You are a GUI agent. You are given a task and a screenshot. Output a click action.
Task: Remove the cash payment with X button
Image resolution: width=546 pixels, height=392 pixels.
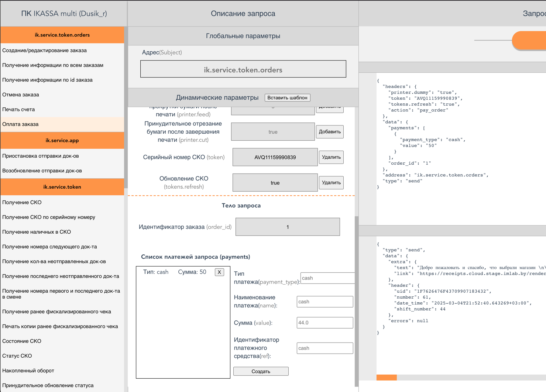219,272
